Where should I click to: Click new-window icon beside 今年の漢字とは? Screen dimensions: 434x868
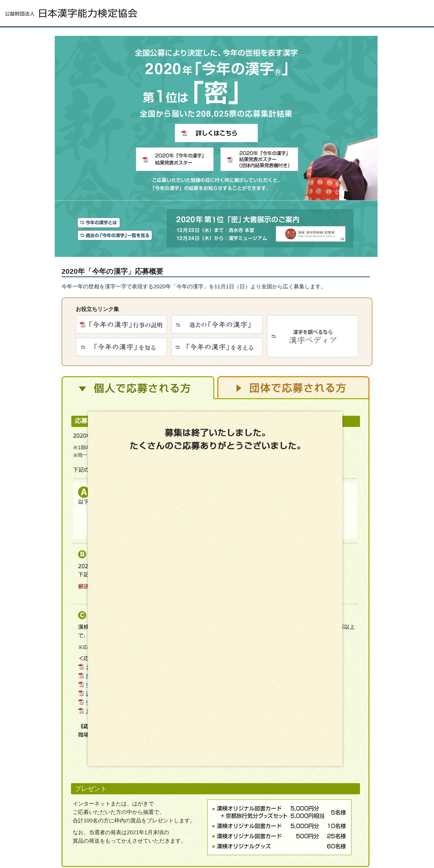pos(82,223)
